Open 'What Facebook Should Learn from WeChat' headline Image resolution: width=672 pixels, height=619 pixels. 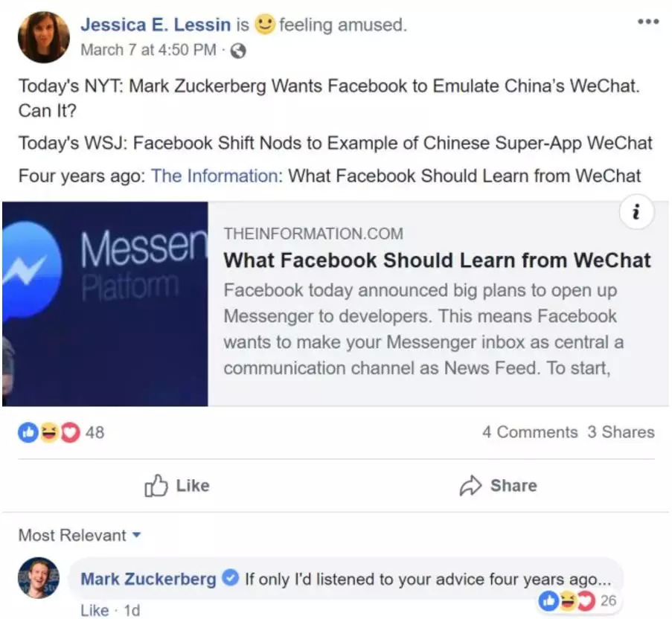[x=437, y=260]
